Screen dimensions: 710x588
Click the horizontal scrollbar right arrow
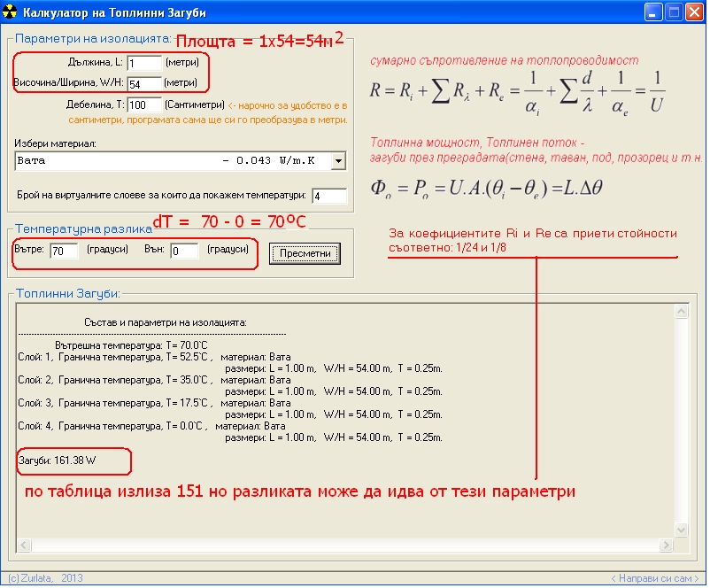(666, 545)
